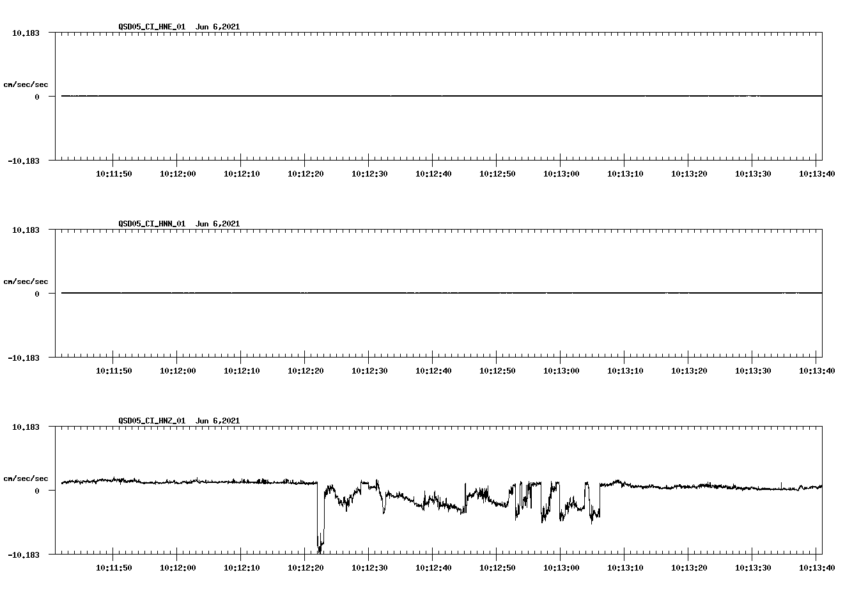Click the QSD05_CI_HNN_01 channel title
Image resolution: width=868 pixels, height=591 pixels.
click(x=152, y=224)
